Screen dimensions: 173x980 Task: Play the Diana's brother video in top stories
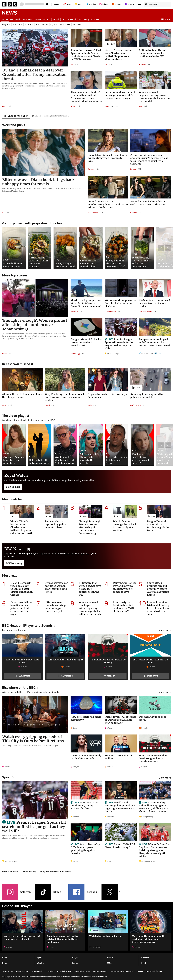click(108, 44)
